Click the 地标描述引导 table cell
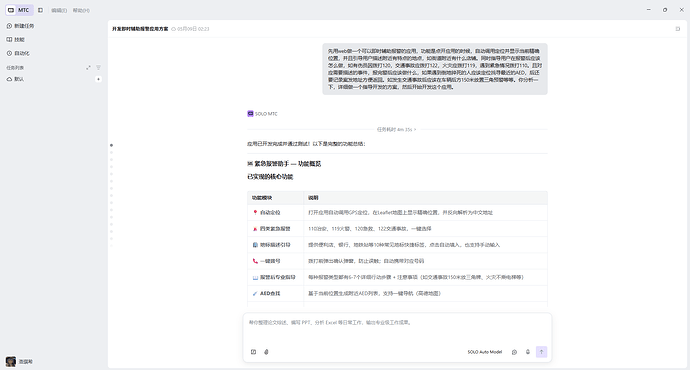The width and height of the screenshot is (690, 370). tap(275, 245)
